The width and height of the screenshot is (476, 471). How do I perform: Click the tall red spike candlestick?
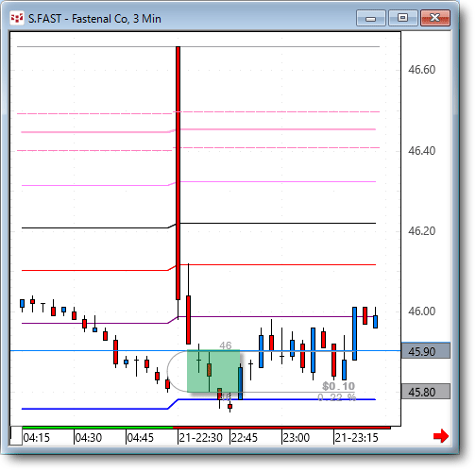tap(178, 173)
